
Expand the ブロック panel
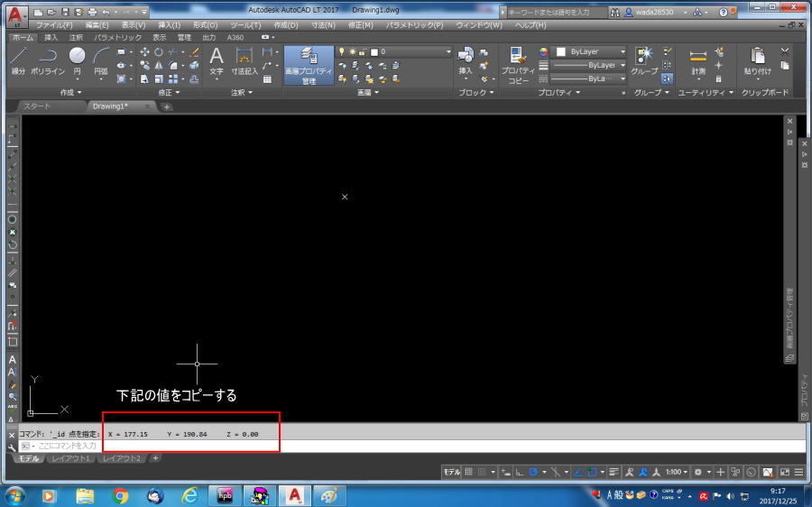tap(475, 92)
